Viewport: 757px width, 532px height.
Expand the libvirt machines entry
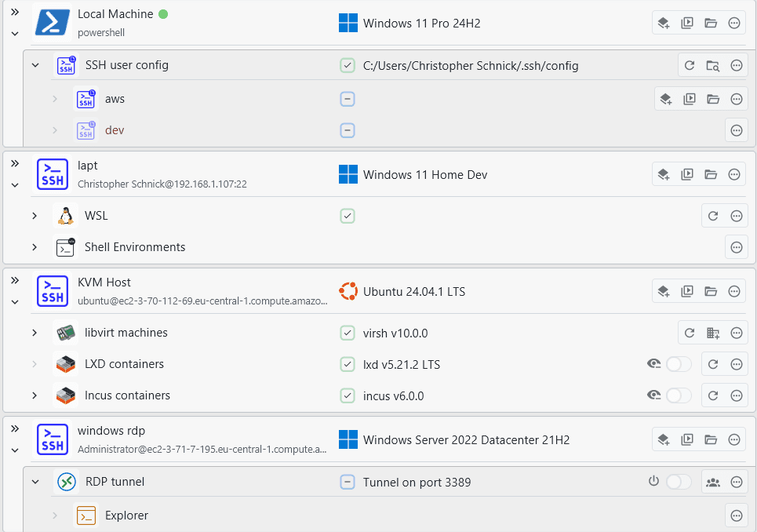pos(35,333)
